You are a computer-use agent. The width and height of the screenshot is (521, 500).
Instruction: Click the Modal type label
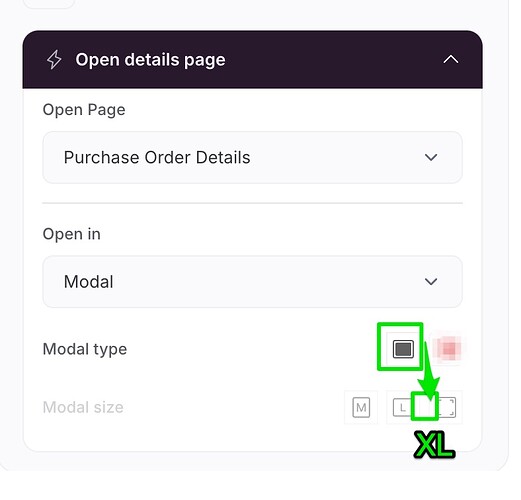pyautogui.click(x=85, y=349)
